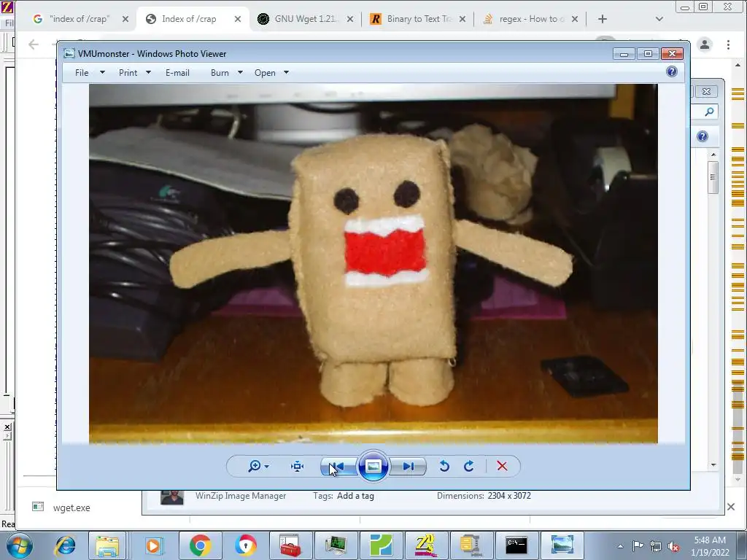This screenshot has height=560, width=747.
Task: Advance to the next photo
Action: [x=409, y=466]
